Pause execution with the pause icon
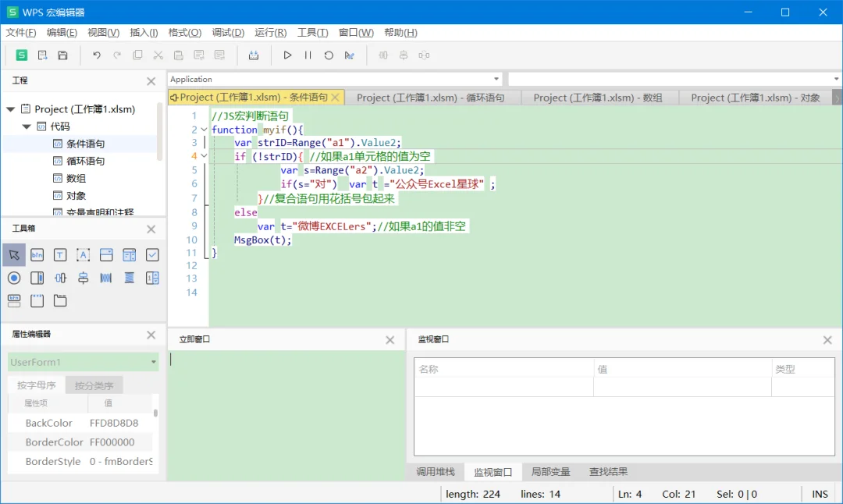 click(x=308, y=55)
